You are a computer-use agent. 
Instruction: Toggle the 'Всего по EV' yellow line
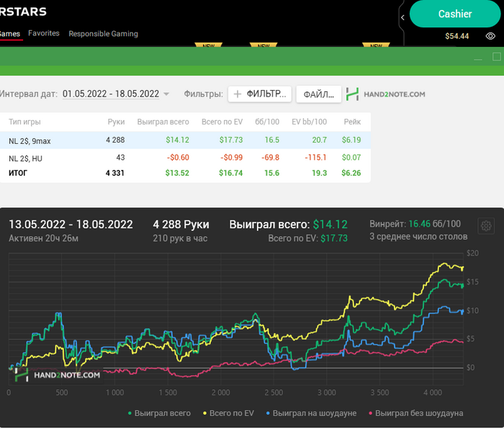click(230, 413)
